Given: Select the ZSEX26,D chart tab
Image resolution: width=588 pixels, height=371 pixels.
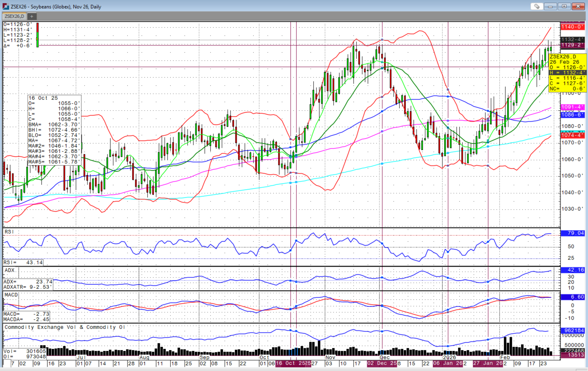Looking at the screenshot, I should (x=14, y=16).
